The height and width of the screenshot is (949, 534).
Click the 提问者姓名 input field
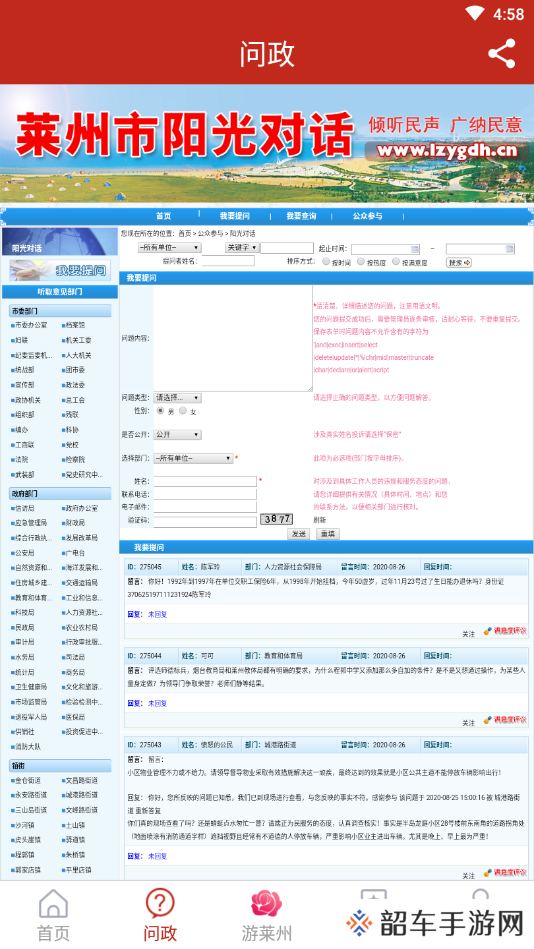(228, 261)
